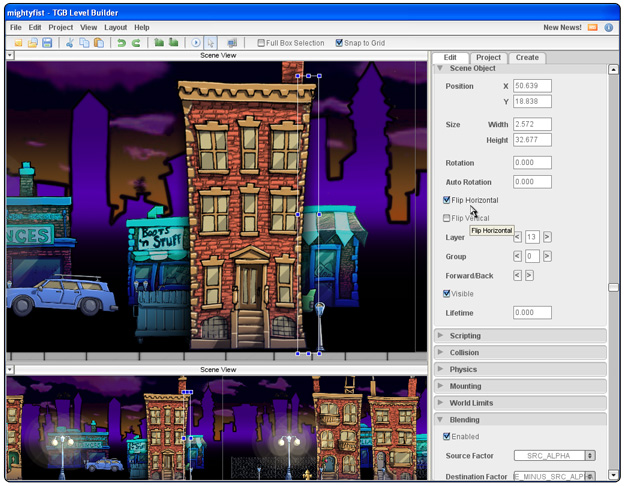Click the blue info icon
Screen dimensions: 625x486
point(609,28)
